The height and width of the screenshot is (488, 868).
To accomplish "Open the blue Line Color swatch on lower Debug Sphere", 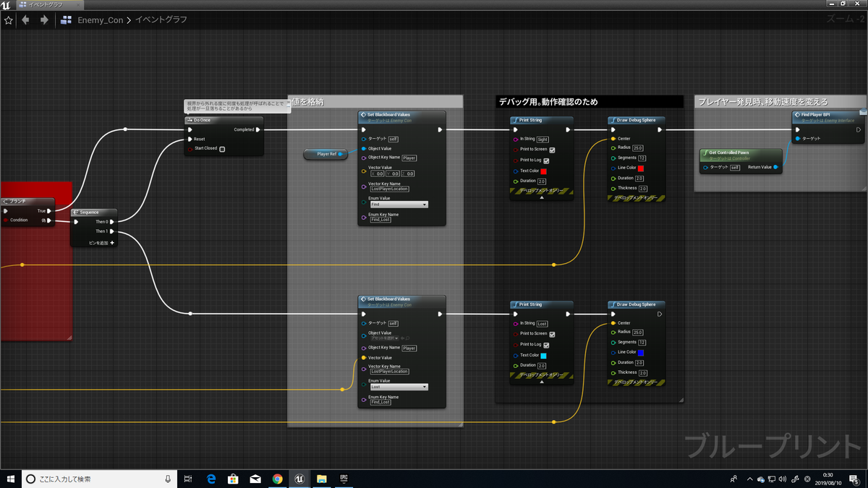I will tap(641, 353).
